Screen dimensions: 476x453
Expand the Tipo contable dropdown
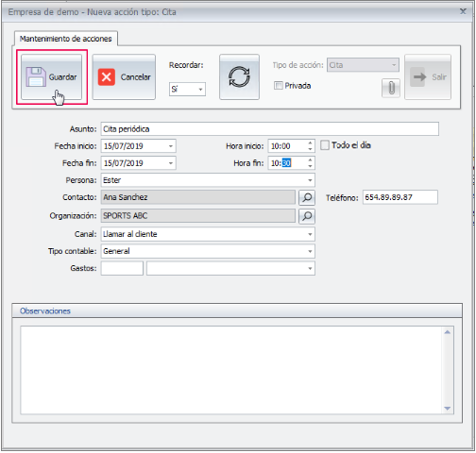[x=310, y=251]
